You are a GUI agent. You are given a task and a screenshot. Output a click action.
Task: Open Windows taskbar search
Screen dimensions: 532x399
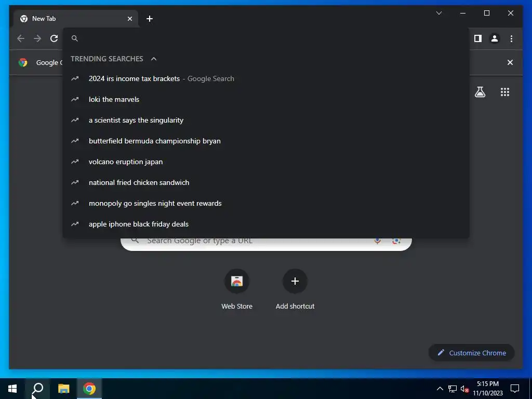(37, 389)
